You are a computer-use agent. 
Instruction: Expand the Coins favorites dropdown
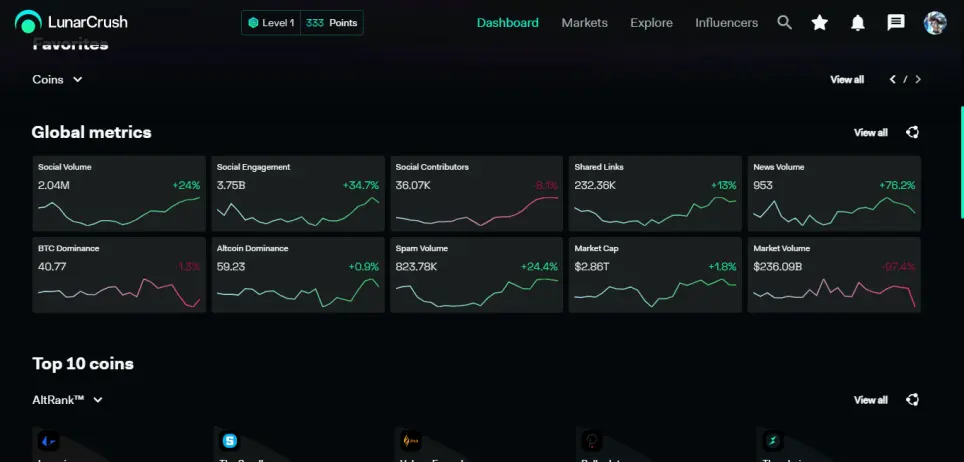(57, 79)
